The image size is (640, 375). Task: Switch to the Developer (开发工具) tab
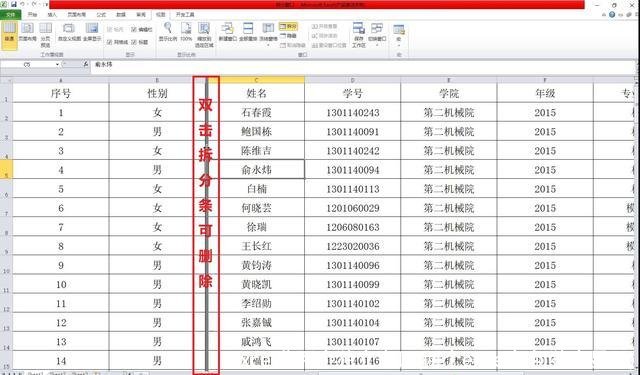point(185,15)
